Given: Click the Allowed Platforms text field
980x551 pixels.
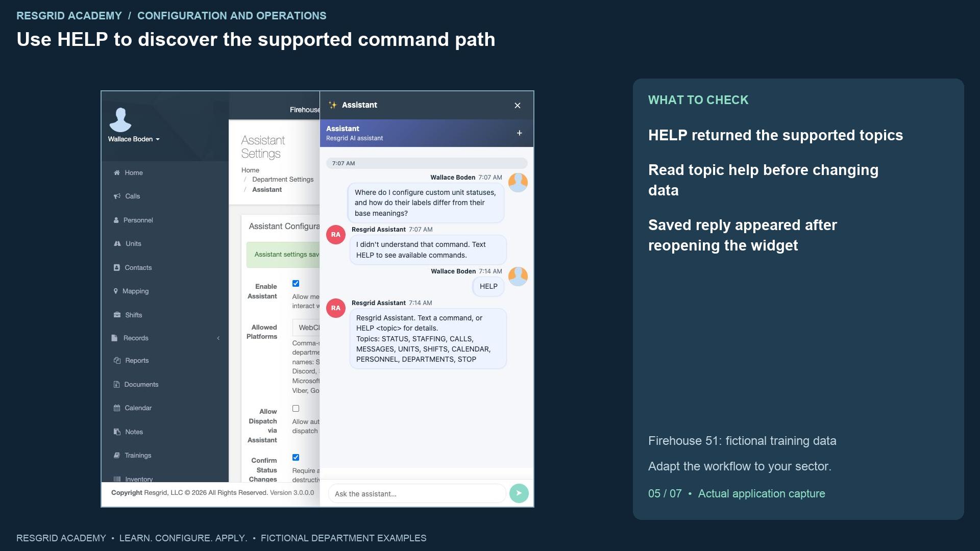Looking at the screenshot, I should [x=306, y=328].
